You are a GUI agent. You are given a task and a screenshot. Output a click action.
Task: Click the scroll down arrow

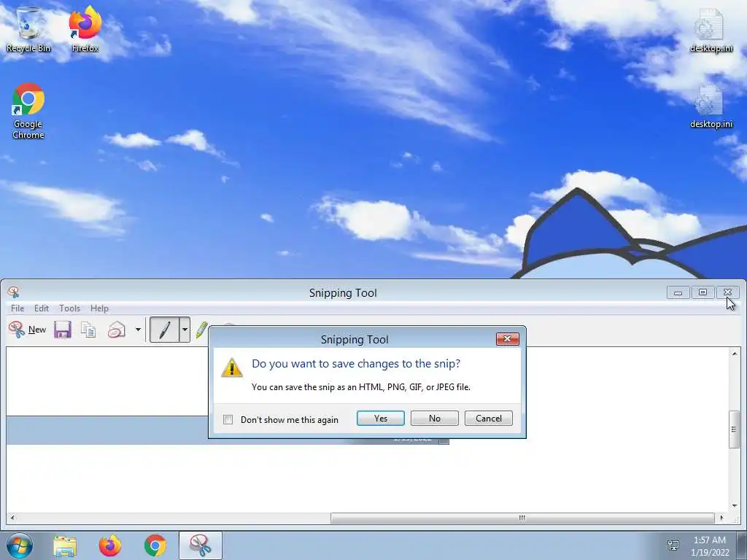coord(734,506)
